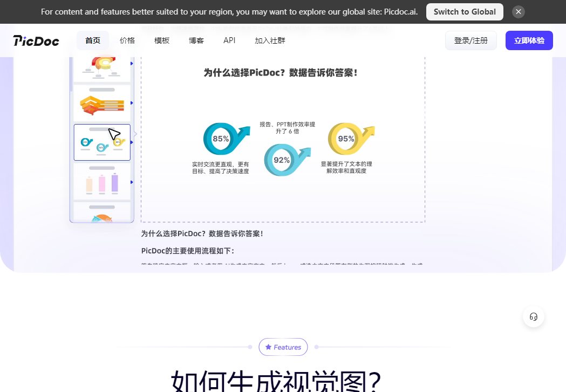Image resolution: width=566 pixels, height=392 pixels.
Task: Click the thumbnail panel scrollbar
Action: pyautogui.click(x=71, y=74)
